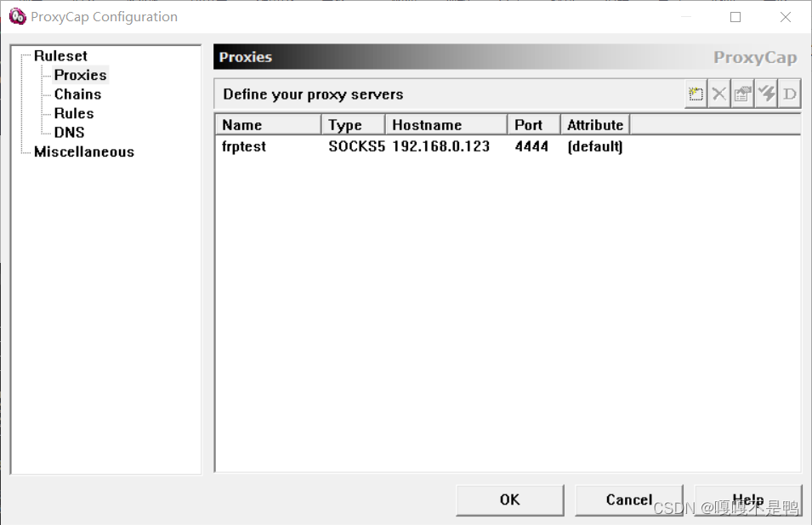
Task: Click the 4444 port cell
Action: pyautogui.click(x=531, y=146)
